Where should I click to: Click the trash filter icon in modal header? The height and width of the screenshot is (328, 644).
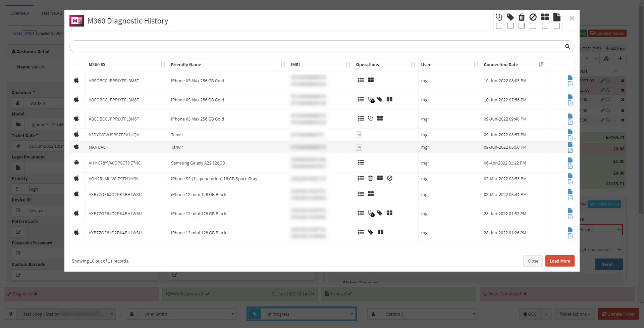click(522, 17)
